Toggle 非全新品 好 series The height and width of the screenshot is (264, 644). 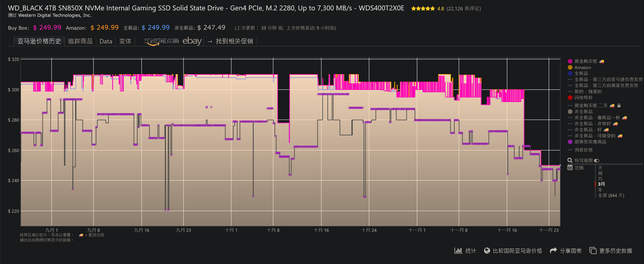585,130
